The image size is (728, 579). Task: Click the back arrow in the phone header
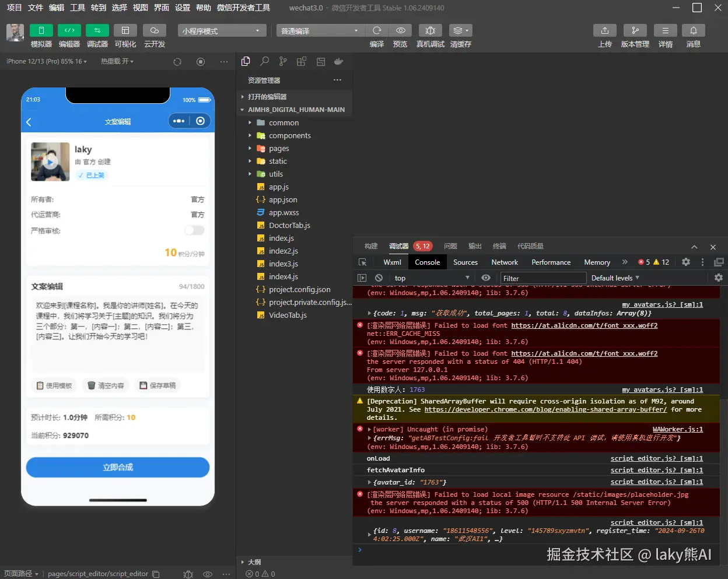click(x=29, y=122)
